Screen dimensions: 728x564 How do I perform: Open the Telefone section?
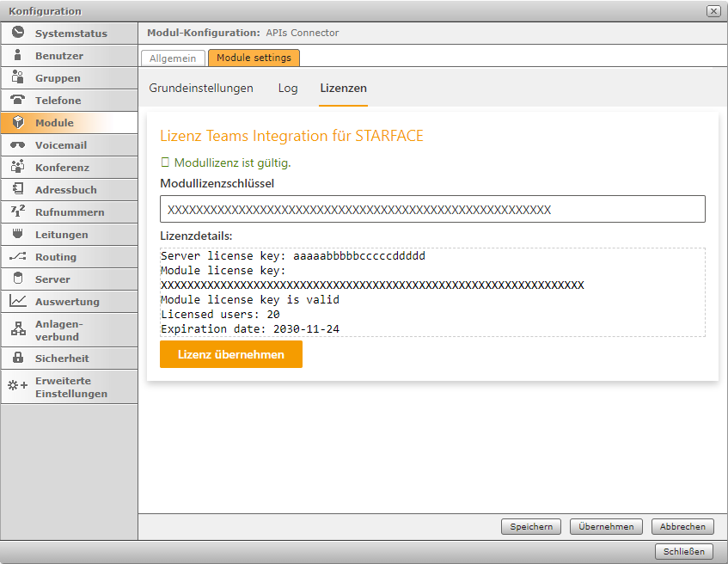coord(69,100)
